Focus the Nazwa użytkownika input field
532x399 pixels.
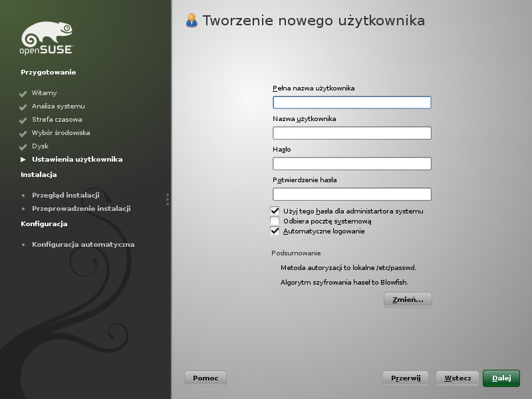click(352, 133)
